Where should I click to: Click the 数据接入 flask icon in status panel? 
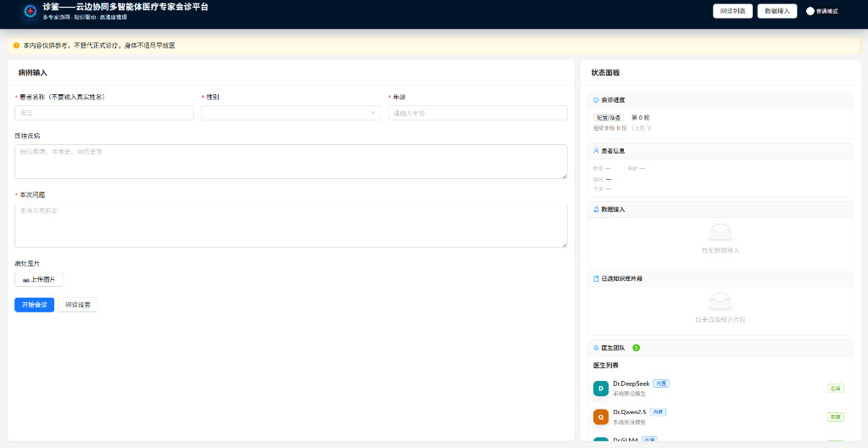pos(596,210)
